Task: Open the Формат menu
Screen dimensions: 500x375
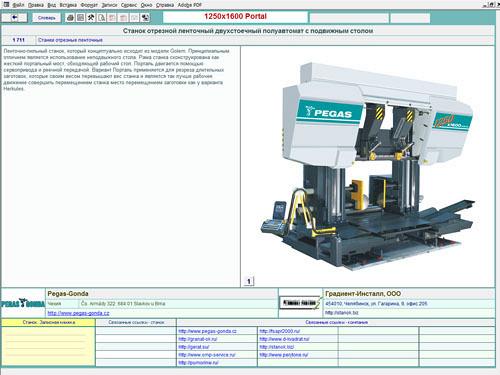Action: pos(89,5)
